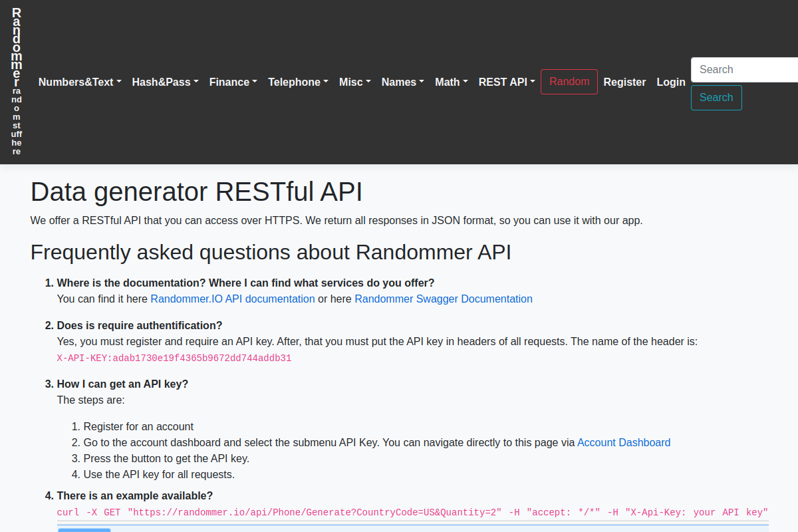Expand the Names dropdown menu
Viewport: 798px width, 532px height.
coord(403,82)
